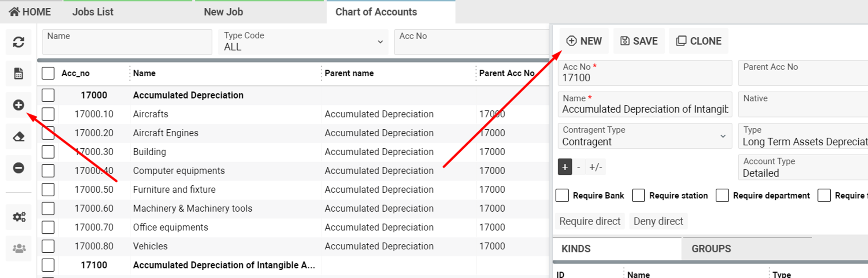Viewport: 868px width, 278px height.
Task: Toggle the select-all checkbox in table header
Action: pyautogui.click(x=48, y=73)
